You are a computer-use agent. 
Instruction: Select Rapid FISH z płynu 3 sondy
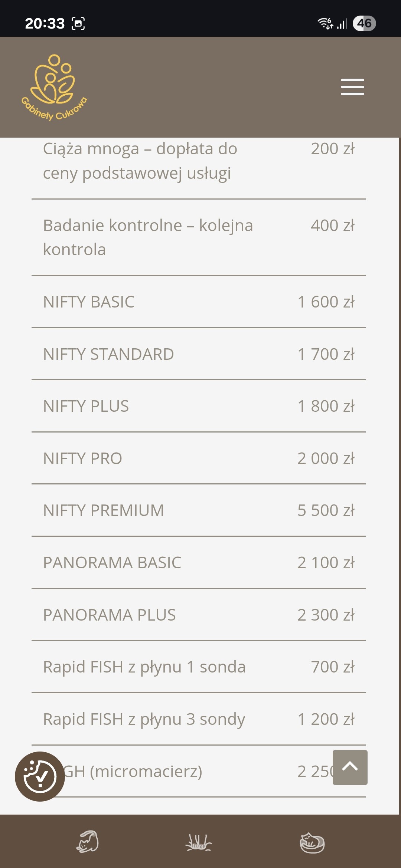coord(199,719)
